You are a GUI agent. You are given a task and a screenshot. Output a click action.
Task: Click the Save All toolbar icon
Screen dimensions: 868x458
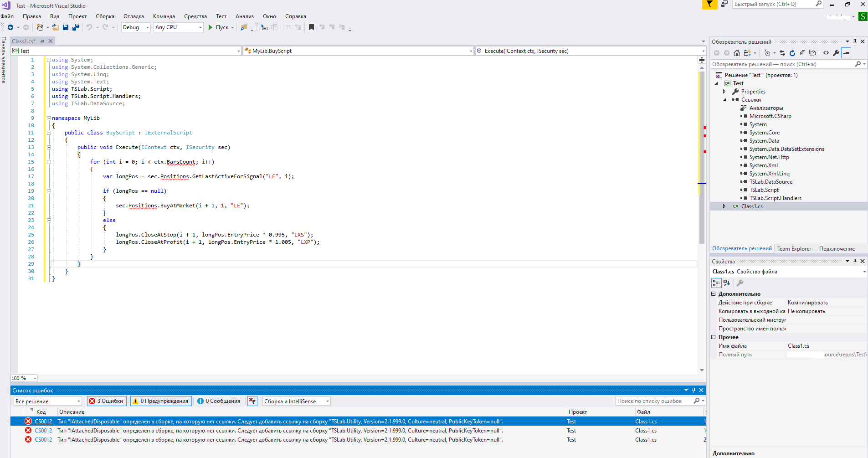click(x=76, y=27)
